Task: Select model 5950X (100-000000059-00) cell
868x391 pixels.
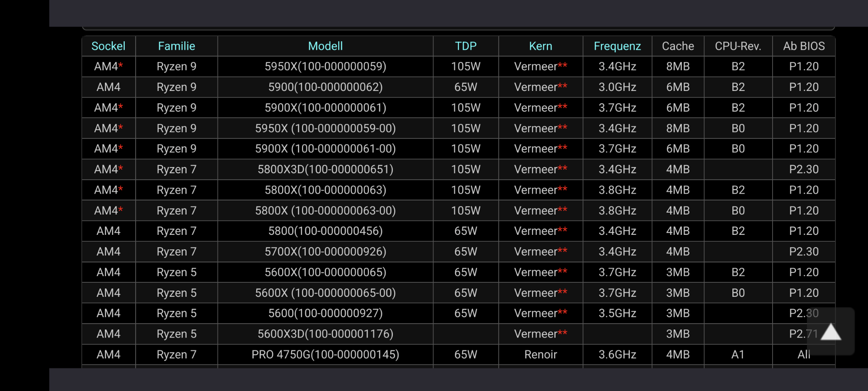Action: 325,129
